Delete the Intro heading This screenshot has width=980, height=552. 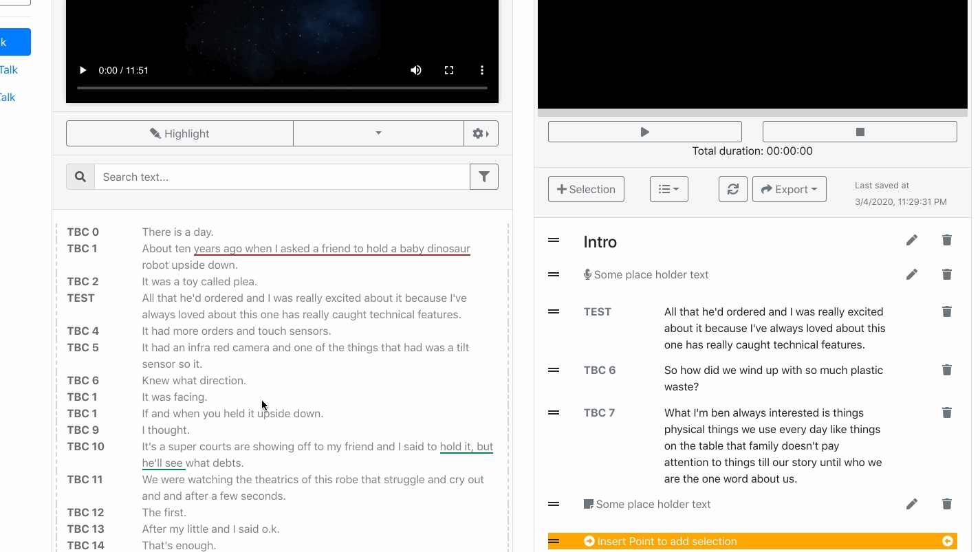pos(947,240)
